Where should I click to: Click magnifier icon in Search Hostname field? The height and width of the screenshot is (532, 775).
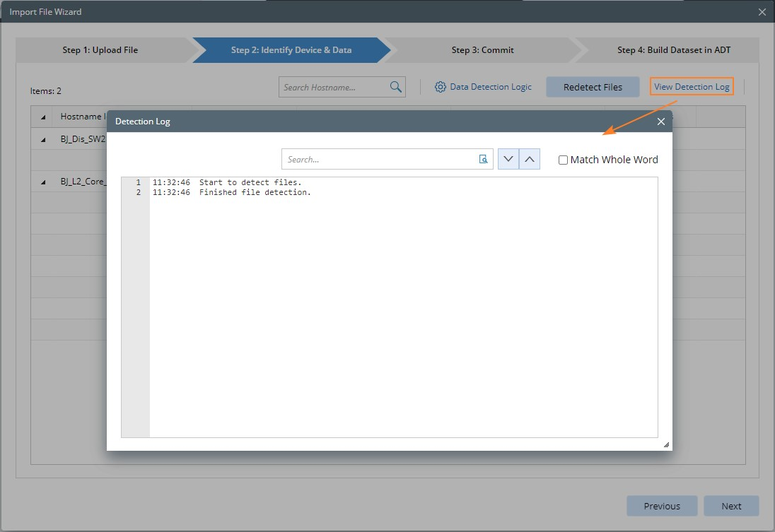point(395,87)
